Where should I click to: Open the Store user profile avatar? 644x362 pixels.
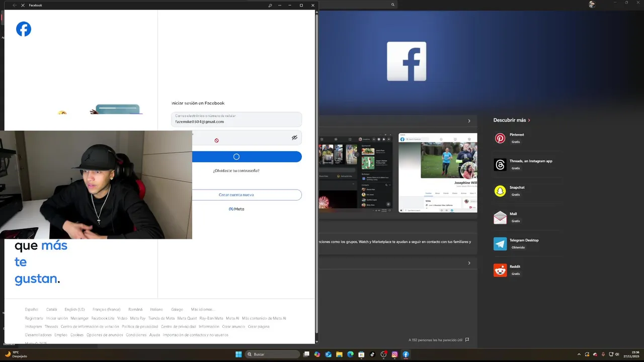(x=592, y=5)
